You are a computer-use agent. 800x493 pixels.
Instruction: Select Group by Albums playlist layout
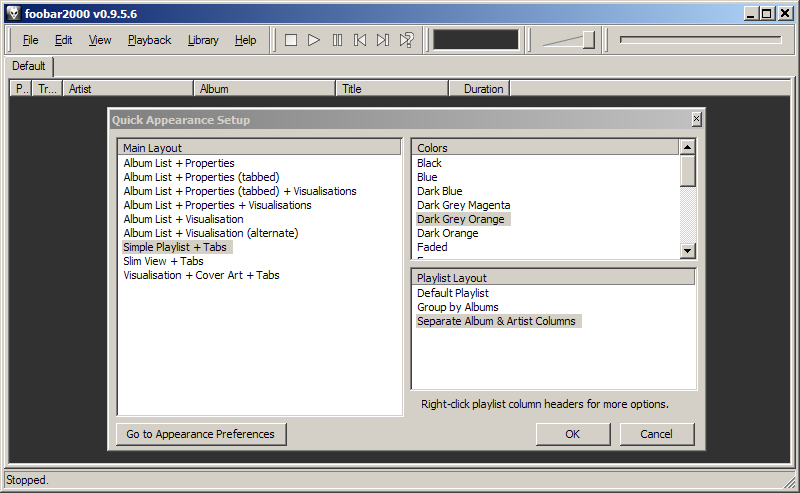[458, 307]
